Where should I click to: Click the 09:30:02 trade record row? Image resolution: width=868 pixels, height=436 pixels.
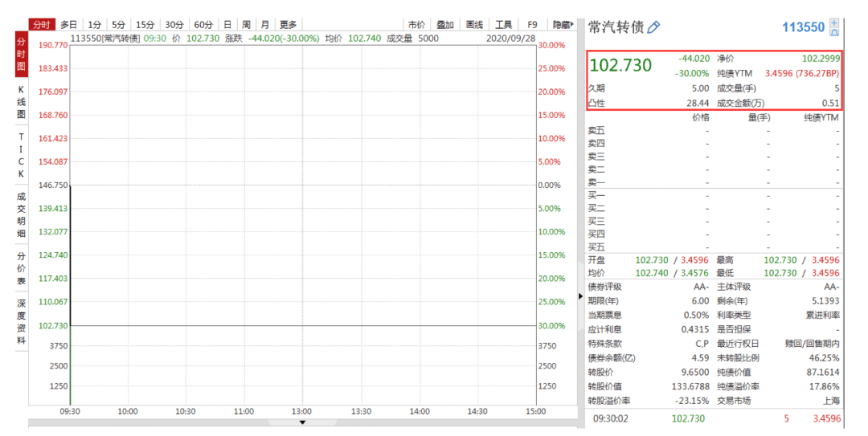(714, 418)
